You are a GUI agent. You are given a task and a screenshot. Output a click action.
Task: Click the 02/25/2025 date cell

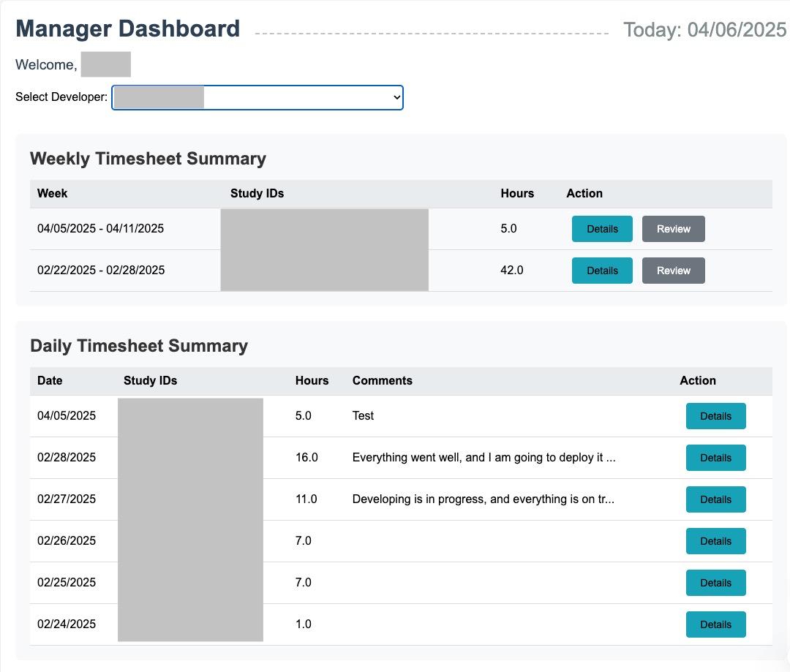pyautogui.click(x=67, y=583)
